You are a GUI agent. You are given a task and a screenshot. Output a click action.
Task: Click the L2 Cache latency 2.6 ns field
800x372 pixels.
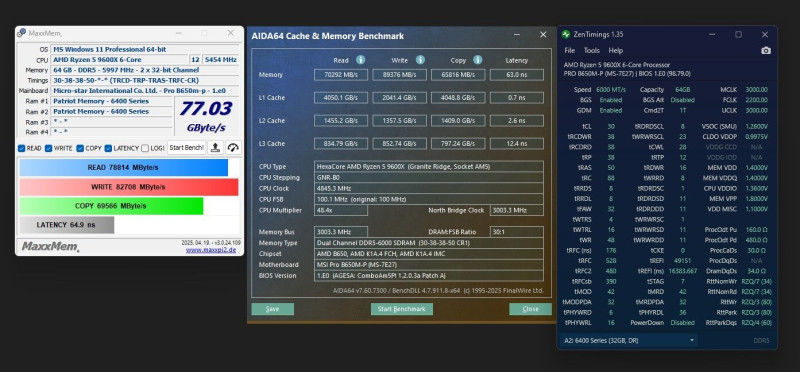tap(517, 120)
